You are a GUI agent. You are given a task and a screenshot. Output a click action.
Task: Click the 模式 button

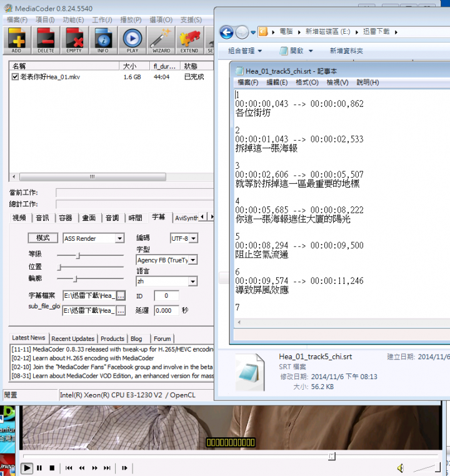pyautogui.click(x=42, y=238)
